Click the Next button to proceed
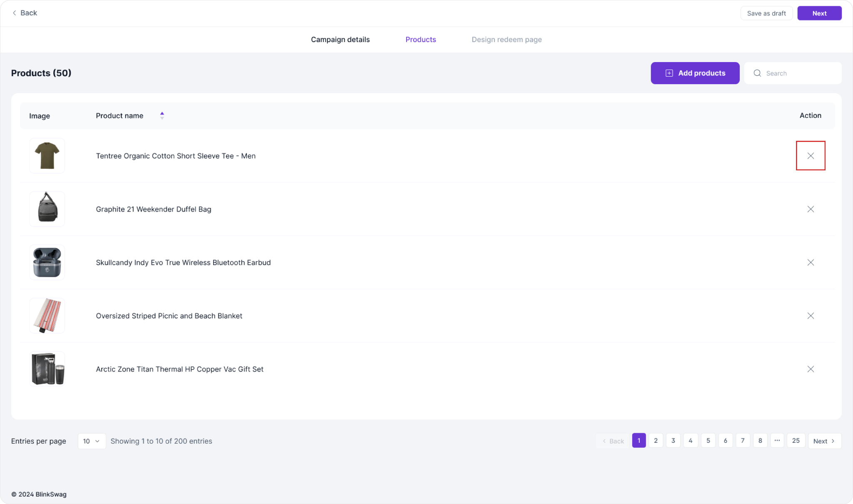Screen dimensions: 853x504 coord(819,12)
